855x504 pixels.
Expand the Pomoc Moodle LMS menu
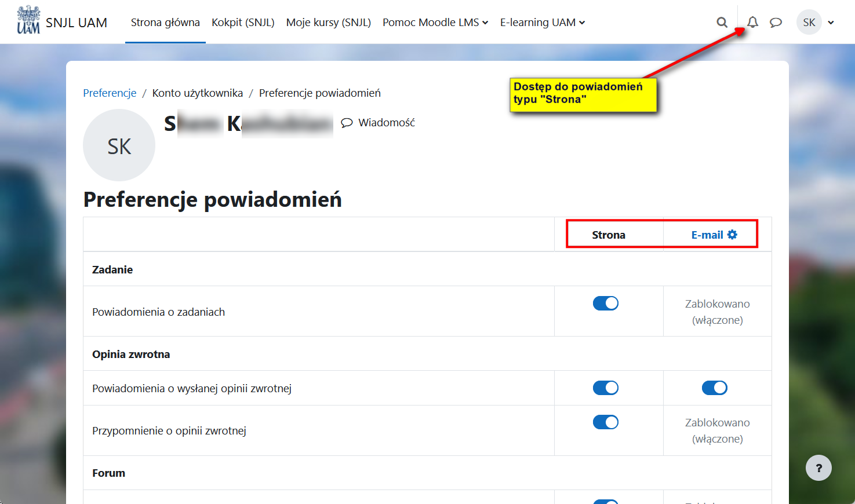435,23
